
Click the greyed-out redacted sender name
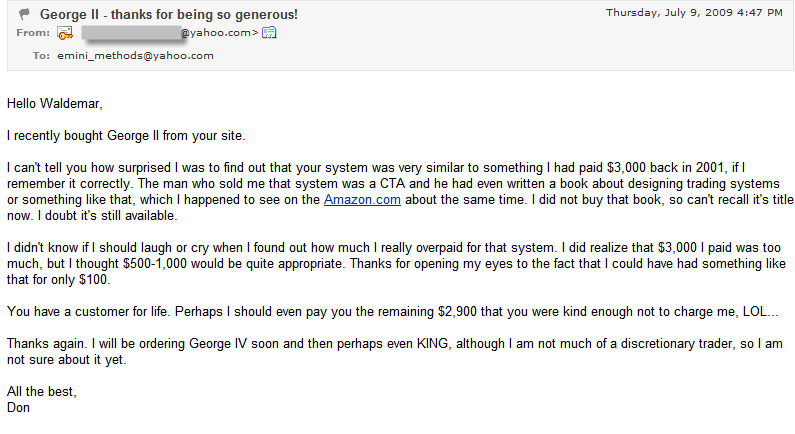click(131, 33)
